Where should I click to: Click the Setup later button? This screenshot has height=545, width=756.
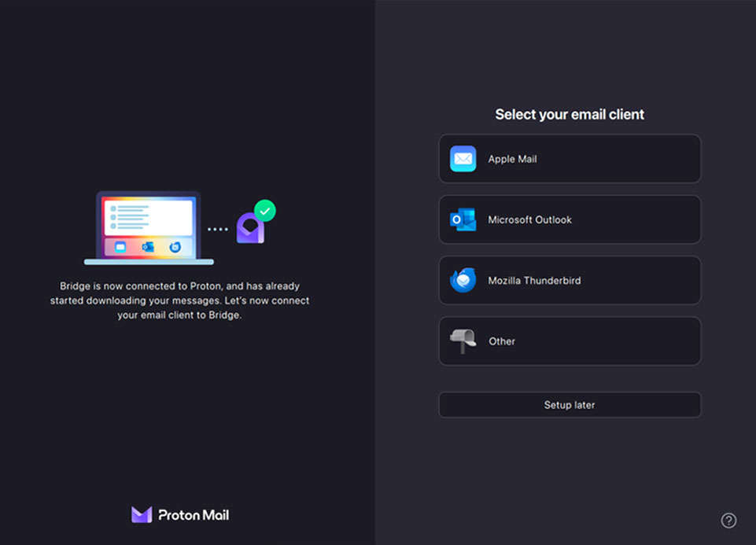pyautogui.click(x=570, y=405)
